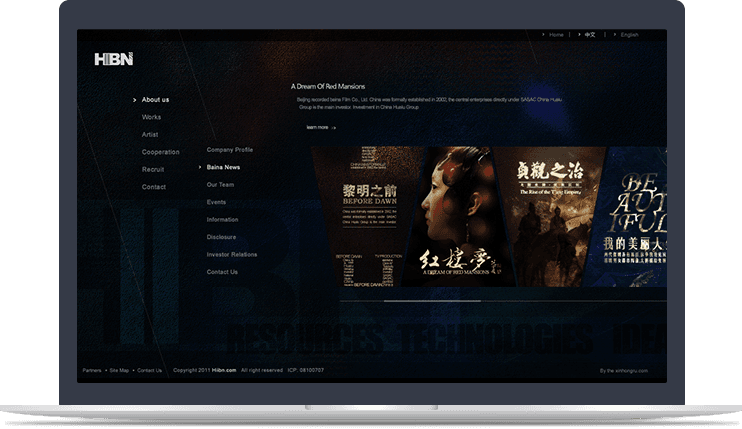The height and width of the screenshot is (429, 742).
Task: Click the arrow beside Baina News
Action: coord(200,167)
